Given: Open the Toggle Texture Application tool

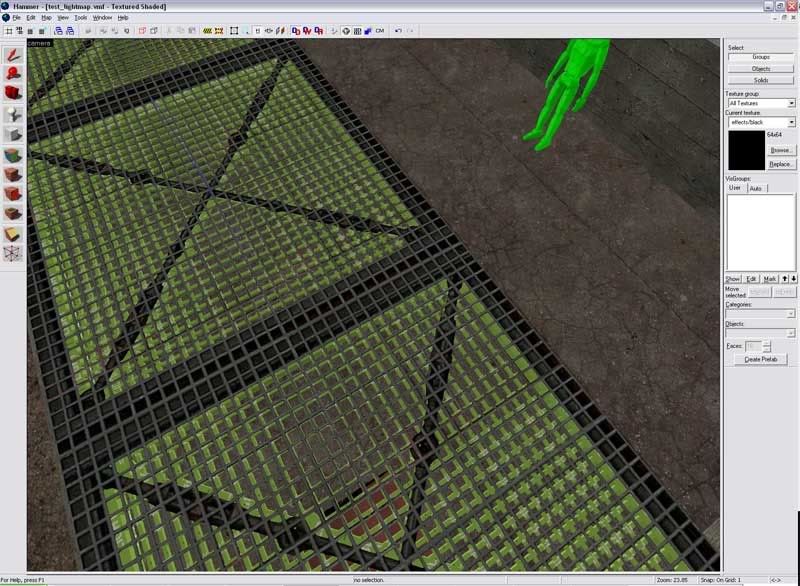Looking at the screenshot, I should pos(13,155).
